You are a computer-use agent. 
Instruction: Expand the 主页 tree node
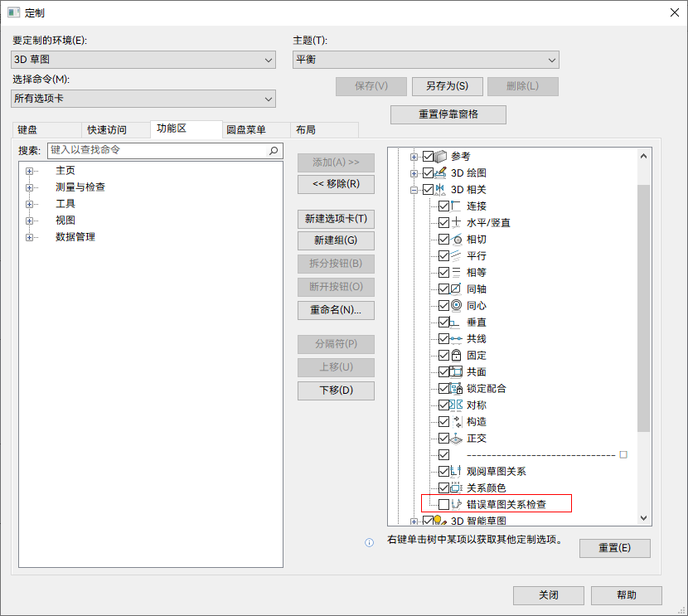coord(29,171)
